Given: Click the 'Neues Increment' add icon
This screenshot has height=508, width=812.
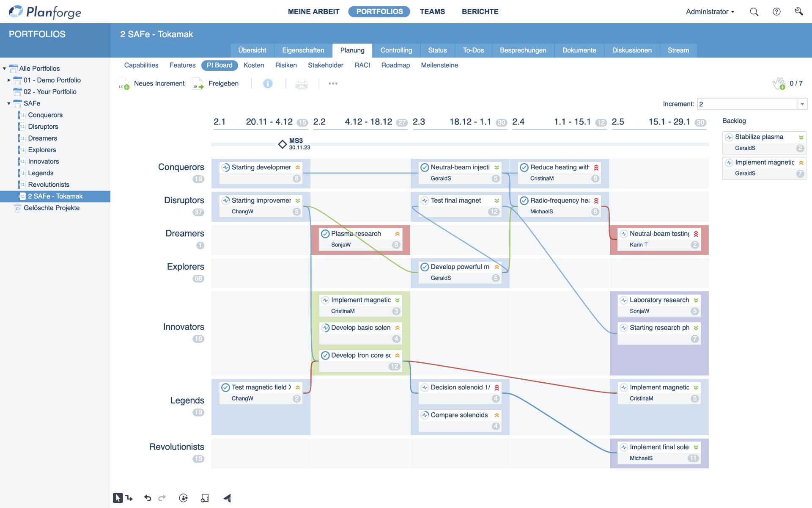Looking at the screenshot, I should (x=126, y=84).
